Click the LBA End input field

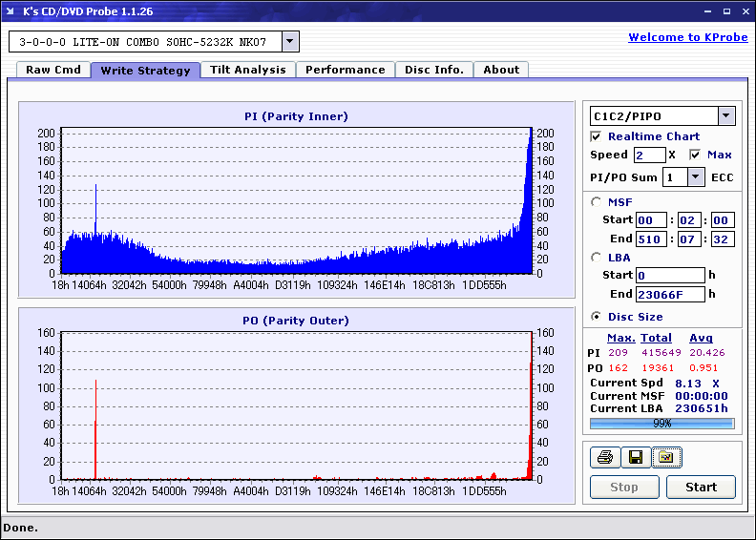(x=670, y=295)
